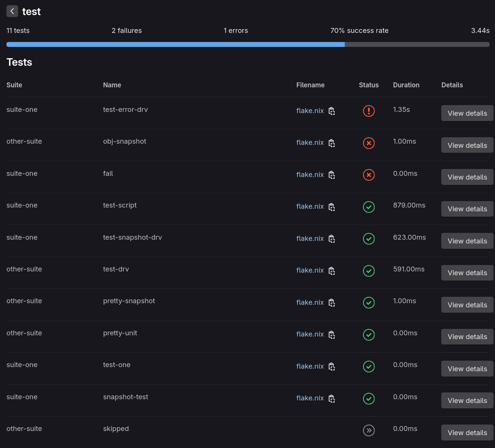View details of the skipped test
Image resolution: width=495 pixels, height=448 pixels.
[x=467, y=432]
